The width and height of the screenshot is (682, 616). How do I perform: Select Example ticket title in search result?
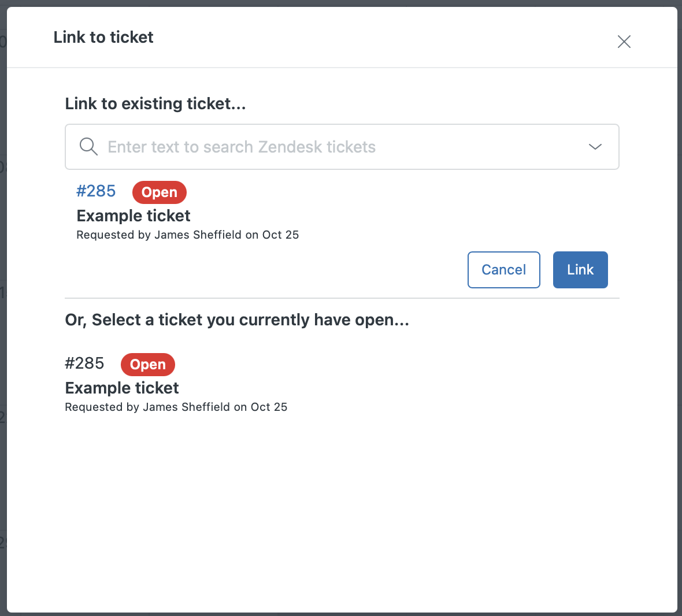pyautogui.click(x=134, y=216)
